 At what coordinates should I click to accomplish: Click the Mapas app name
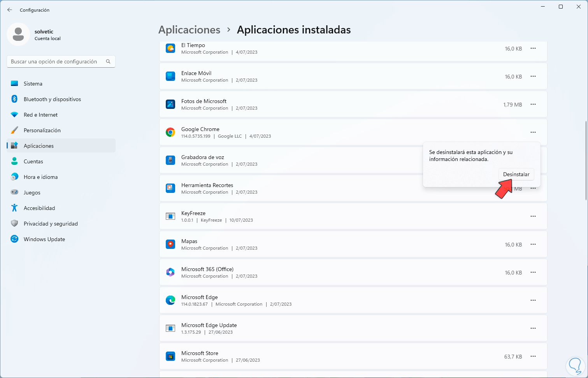pos(189,241)
